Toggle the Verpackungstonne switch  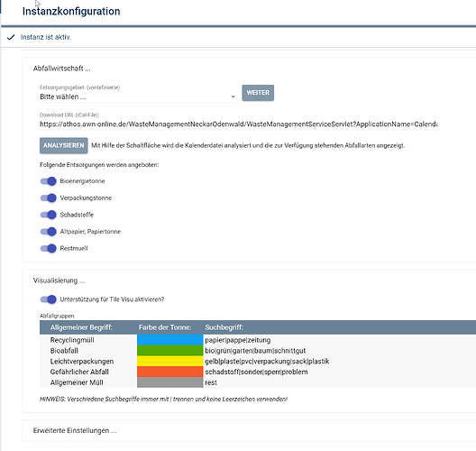[x=49, y=198]
